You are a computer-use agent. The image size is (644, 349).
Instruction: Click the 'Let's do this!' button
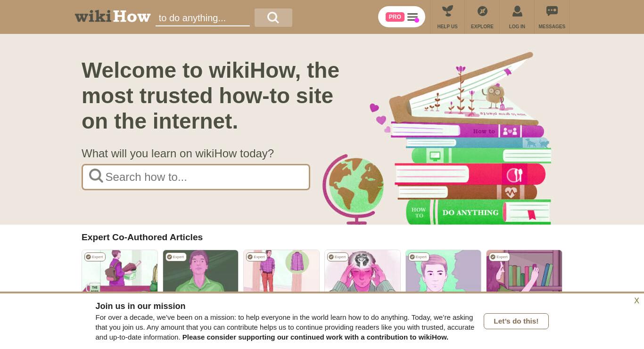tap(516, 321)
